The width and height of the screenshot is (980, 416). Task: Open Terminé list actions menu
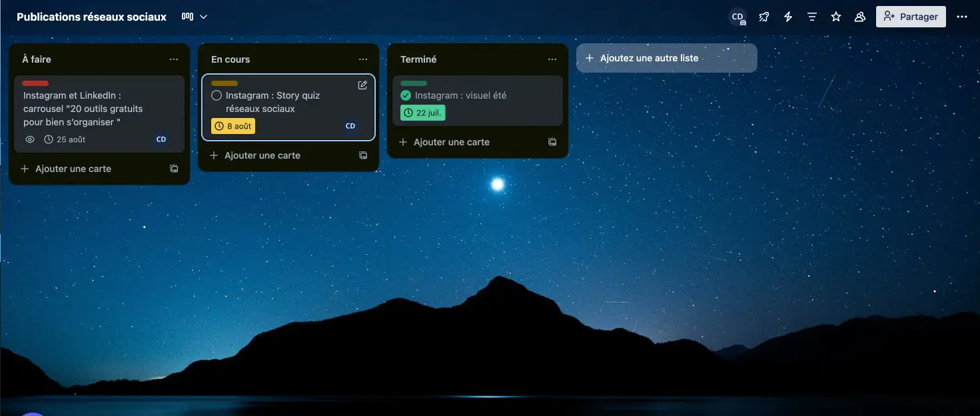552,59
